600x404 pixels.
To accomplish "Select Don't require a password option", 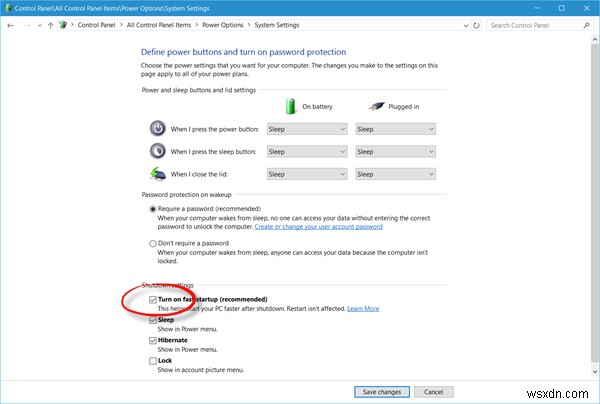I will [153, 243].
